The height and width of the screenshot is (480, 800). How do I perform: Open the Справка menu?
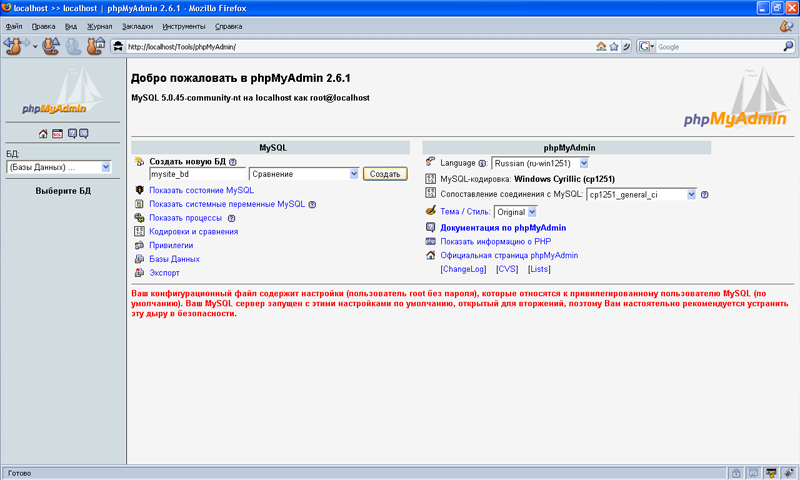[x=228, y=26]
